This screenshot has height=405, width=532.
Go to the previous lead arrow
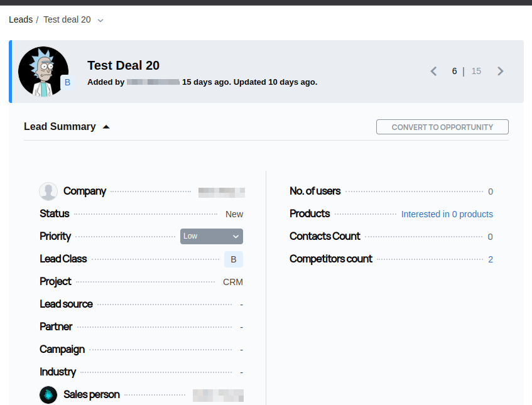tap(433, 71)
